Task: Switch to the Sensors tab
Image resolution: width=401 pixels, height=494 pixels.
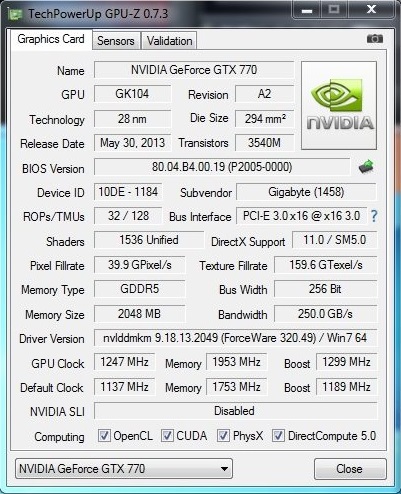Action: click(x=116, y=41)
